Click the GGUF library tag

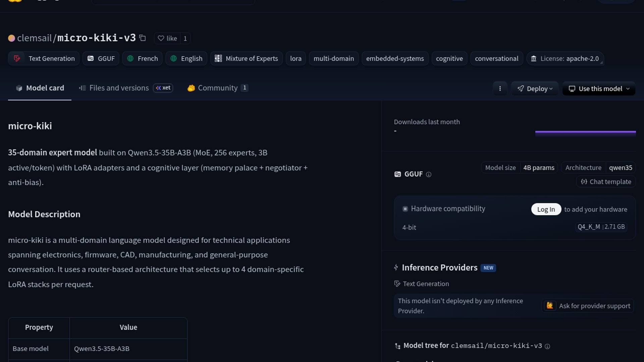coord(101,58)
